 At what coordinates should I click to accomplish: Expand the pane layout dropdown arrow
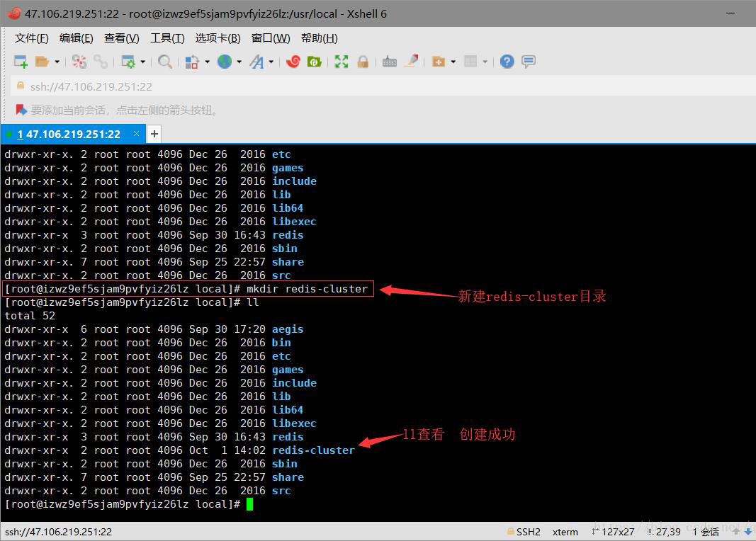(x=485, y=62)
